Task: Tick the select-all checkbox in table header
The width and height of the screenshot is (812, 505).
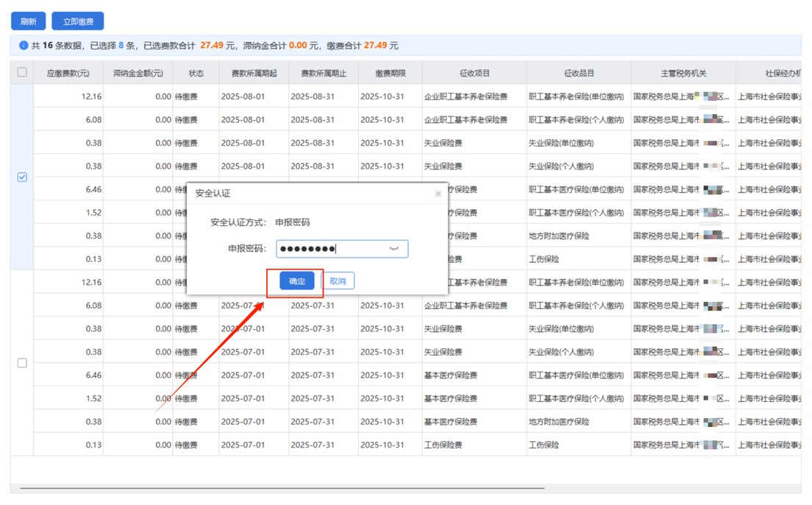Action: click(x=22, y=72)
